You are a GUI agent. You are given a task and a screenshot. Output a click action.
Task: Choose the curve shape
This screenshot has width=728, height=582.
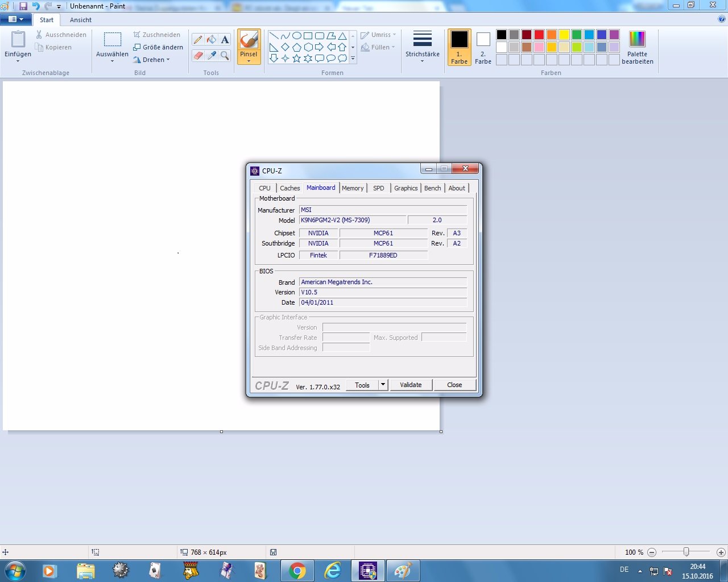285,36
